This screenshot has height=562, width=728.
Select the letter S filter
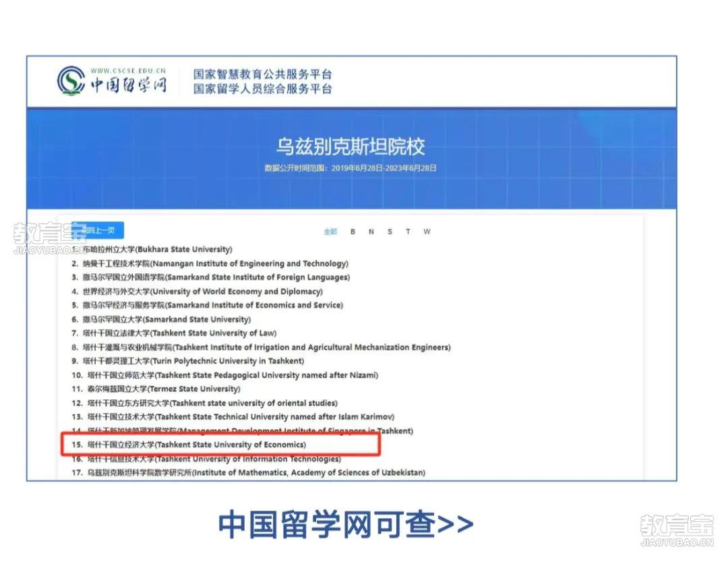pos(390,231)
